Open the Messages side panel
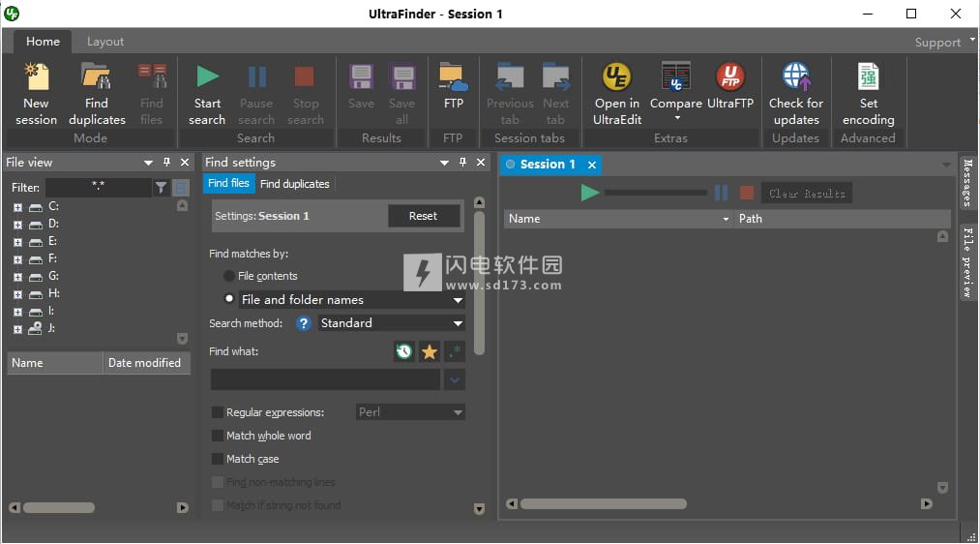Viewport: 980px width, 544px height. [x=967, y=183]
